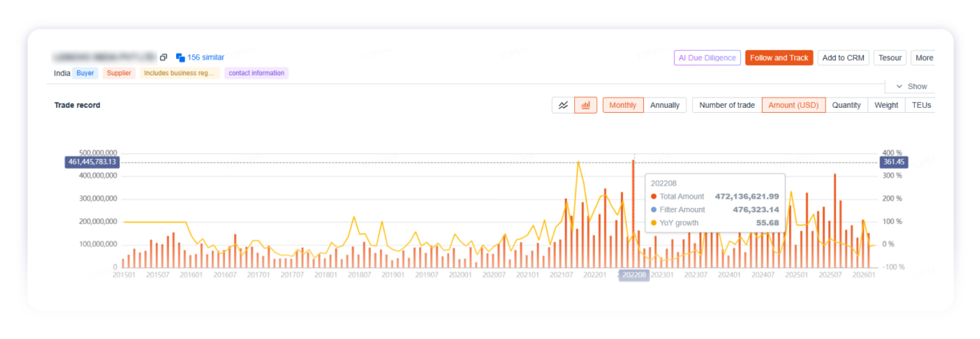Expand details with the Show chevron
The image size is (980, 339).
[899, 86]
